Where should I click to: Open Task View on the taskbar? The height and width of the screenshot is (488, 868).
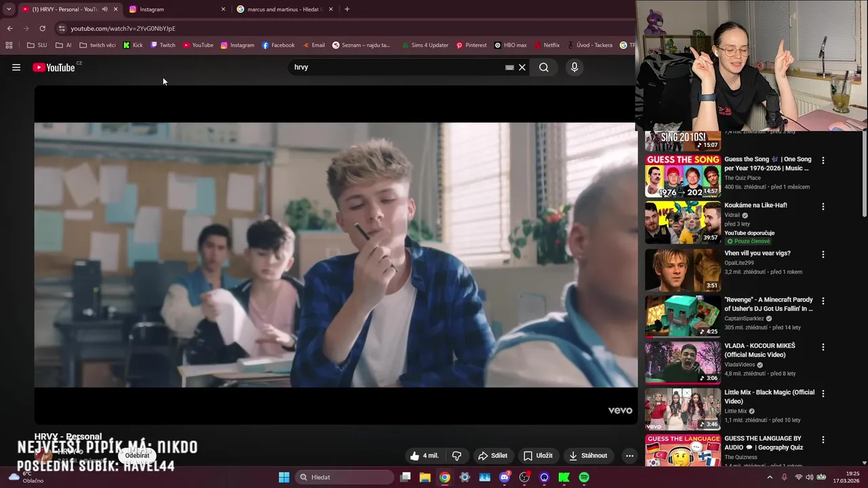pos(405,477)
